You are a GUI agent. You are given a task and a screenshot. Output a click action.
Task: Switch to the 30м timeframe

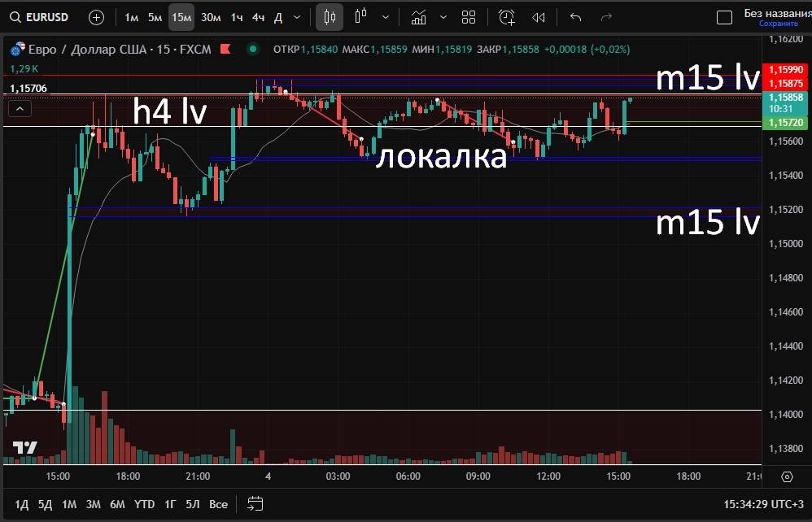pyautogui.click(x=211, y=17)
